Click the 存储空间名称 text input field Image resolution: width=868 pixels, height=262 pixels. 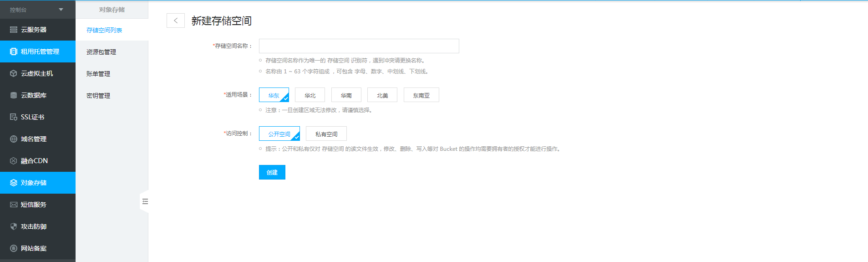point(359,46)
